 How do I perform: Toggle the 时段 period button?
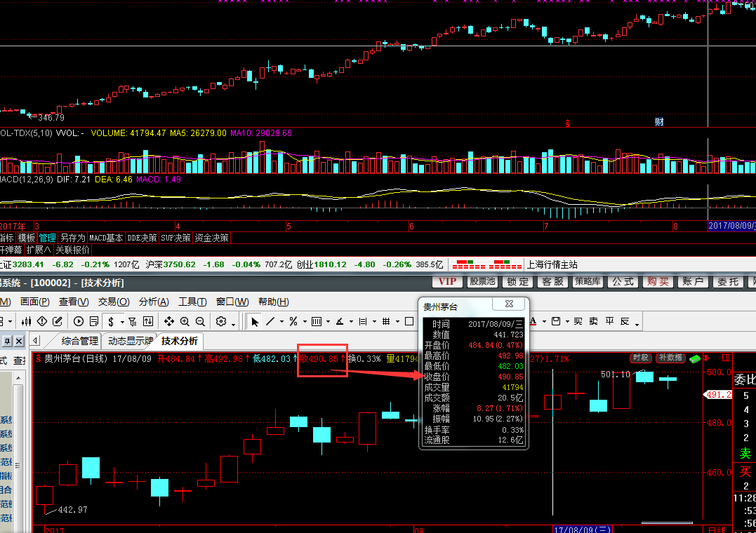click(x=640, y=358)
